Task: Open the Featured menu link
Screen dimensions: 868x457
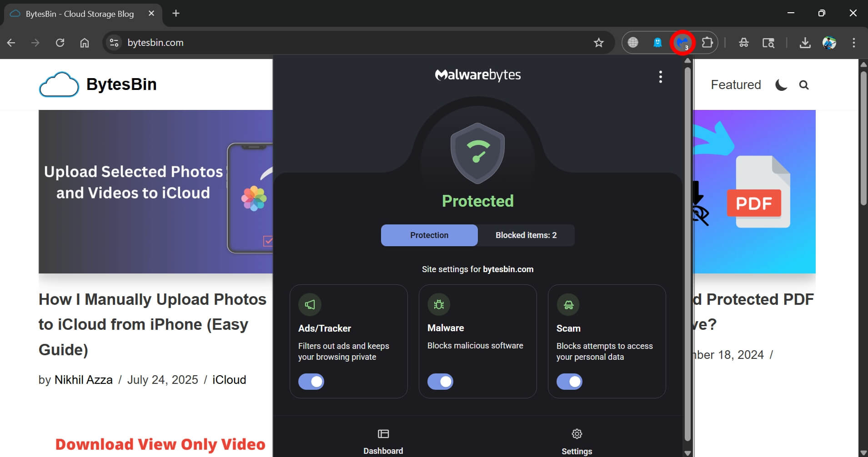Action: click(736, 85)
